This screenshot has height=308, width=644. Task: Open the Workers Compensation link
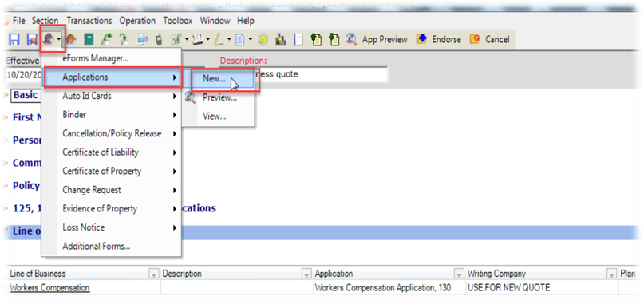click(x=49, y=288)
